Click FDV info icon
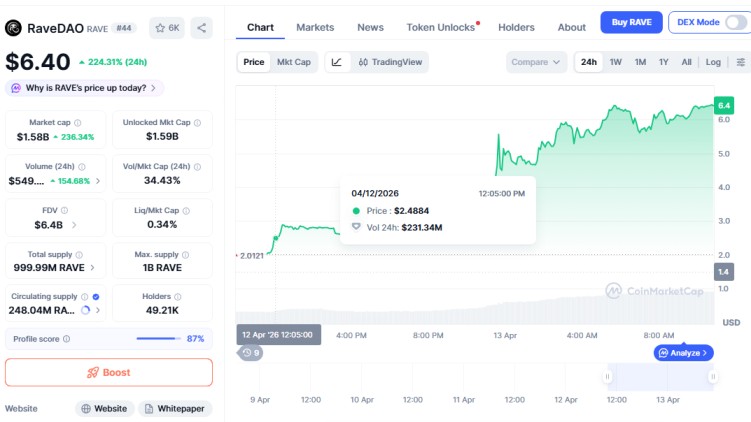The width and height of the screenshot is (751, 422). (65, 210)
